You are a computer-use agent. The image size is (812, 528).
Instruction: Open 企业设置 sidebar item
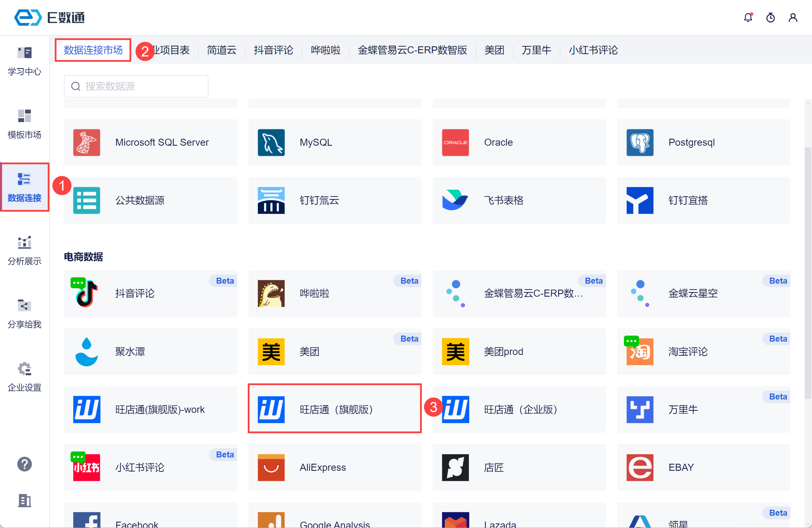[x=25, y=377]
